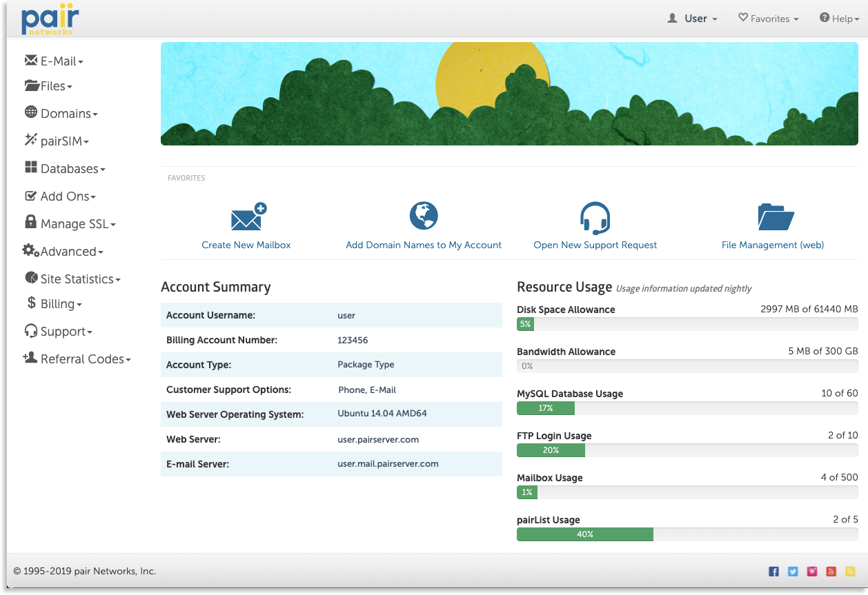
Task: Click the Open New Support Request link
Action: point(595,245)
